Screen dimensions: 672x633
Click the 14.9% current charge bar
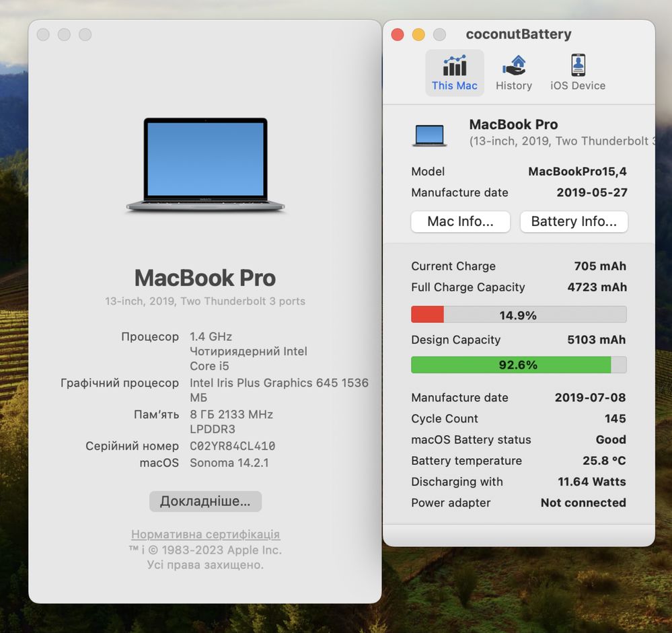(519, 315)
